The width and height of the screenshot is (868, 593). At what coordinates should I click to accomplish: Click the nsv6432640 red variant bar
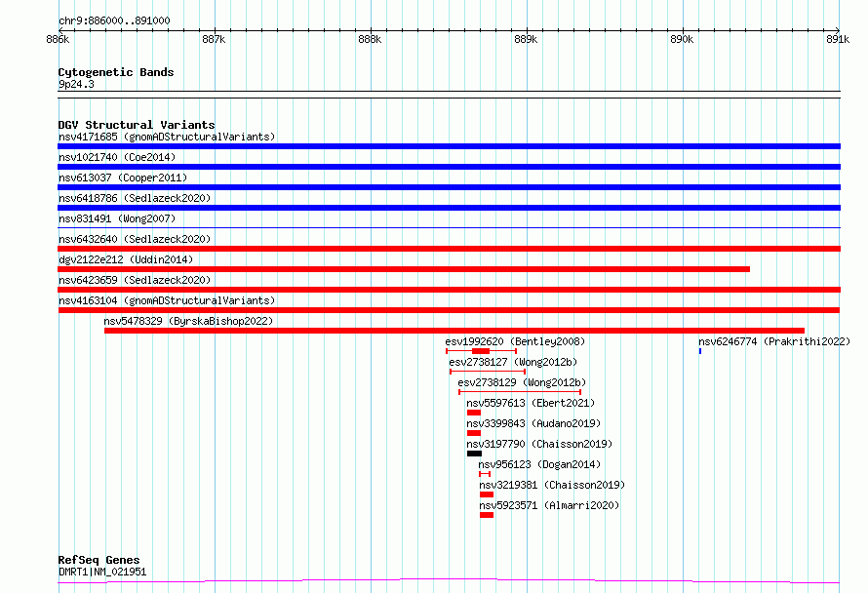(x=449, y=249)
